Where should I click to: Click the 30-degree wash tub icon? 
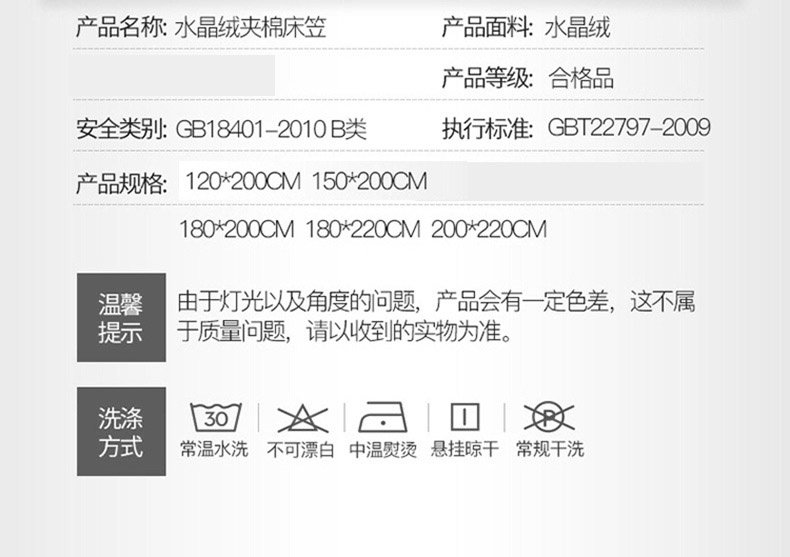pos(216,417)
